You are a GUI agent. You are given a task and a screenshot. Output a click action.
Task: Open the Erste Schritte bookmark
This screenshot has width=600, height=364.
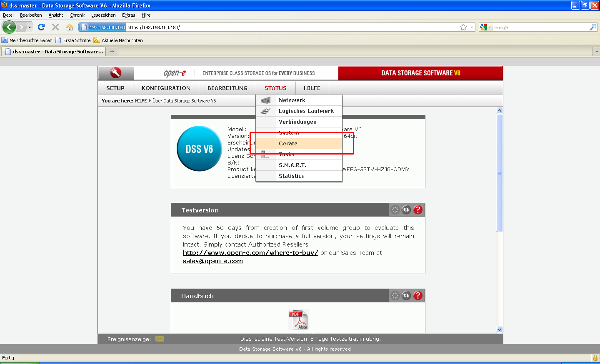coord(73,40)
